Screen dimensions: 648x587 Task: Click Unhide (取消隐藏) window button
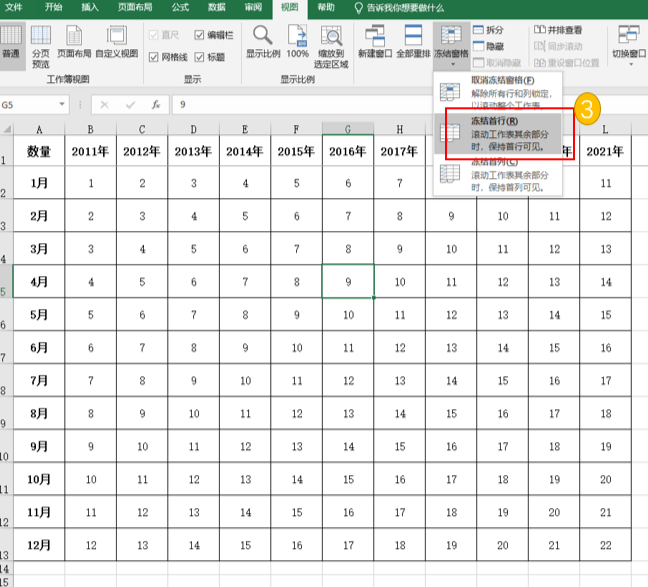pos(497,63)
